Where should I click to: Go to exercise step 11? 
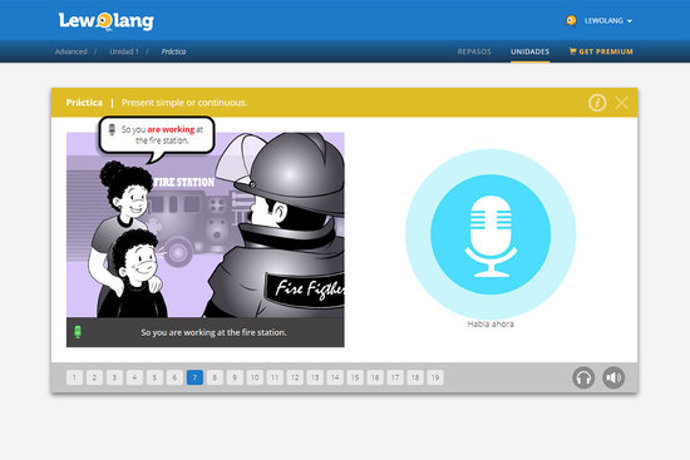click(x=275, y=377)
